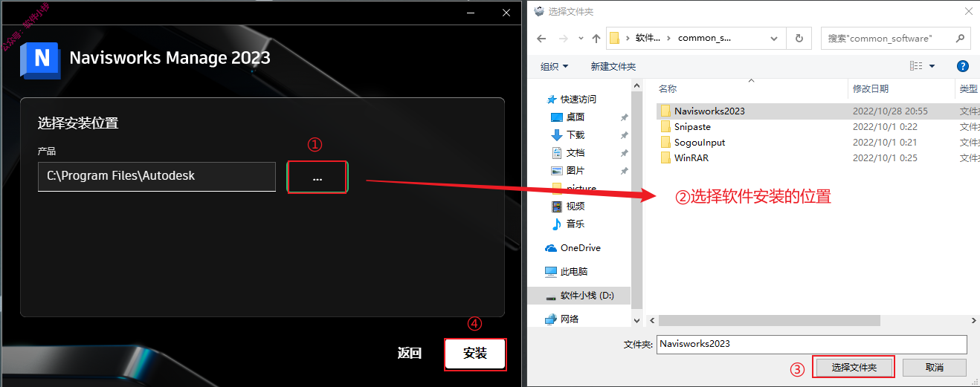
Task: Go forward using the dialog's right arrow
Action: coord(563,38)
